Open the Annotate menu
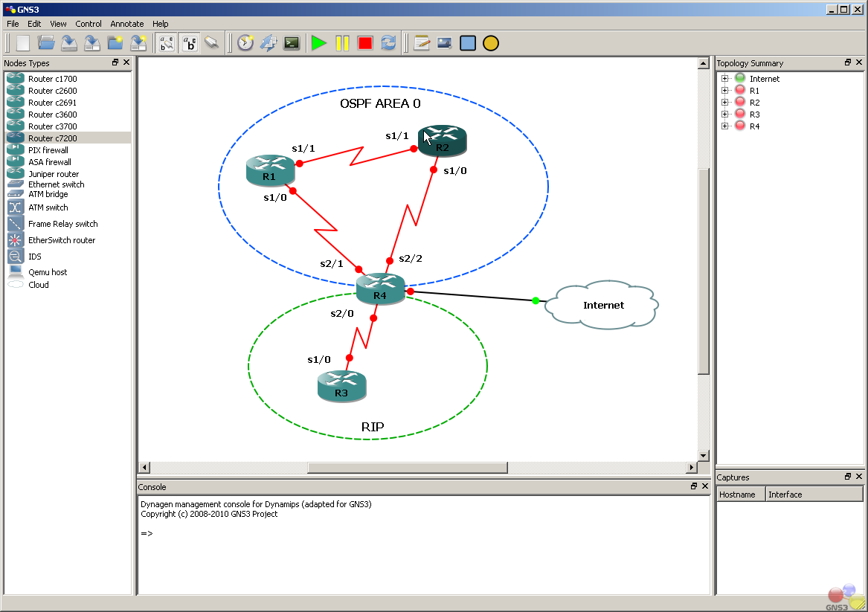Viewport: 868px width, 612px height. coord(126,24)
